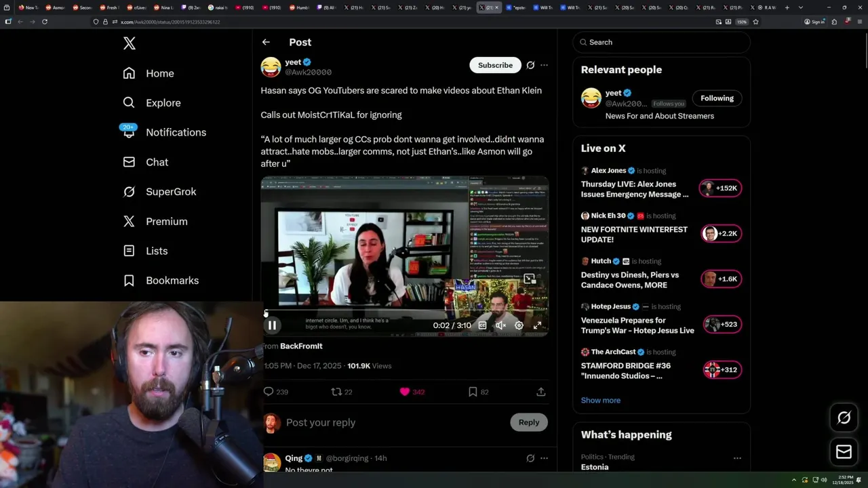
Task: Reload the browser page
Action: click(x=45, y=22)
